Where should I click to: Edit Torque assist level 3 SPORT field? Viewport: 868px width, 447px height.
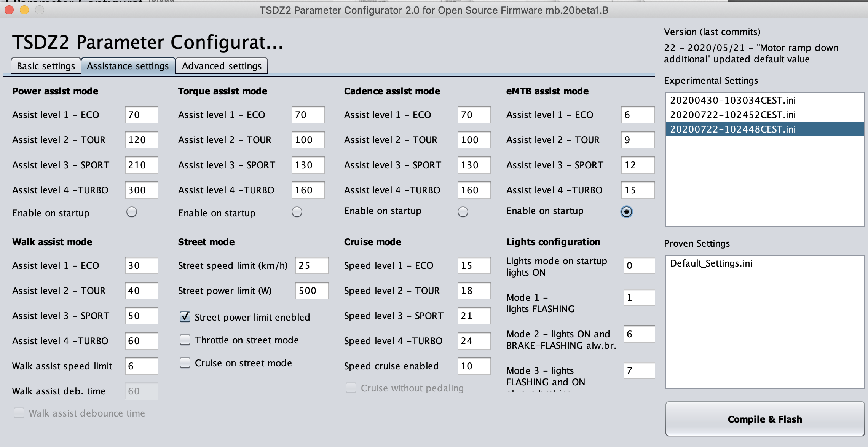pos(308,165)
